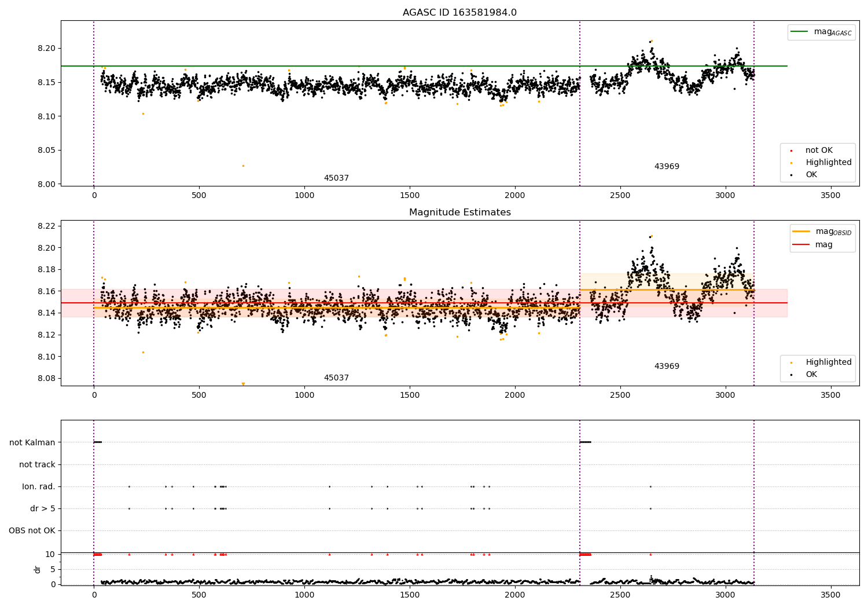The image size is (868, 608).
Task: Click x-tick 3500 under the top plot
Action: coord(830,196)
